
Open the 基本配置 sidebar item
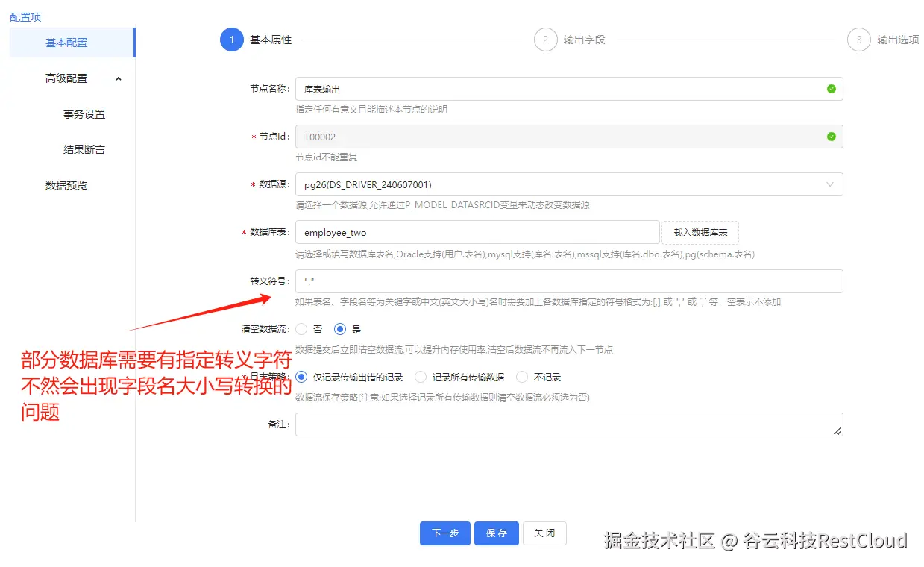(72, 43)
